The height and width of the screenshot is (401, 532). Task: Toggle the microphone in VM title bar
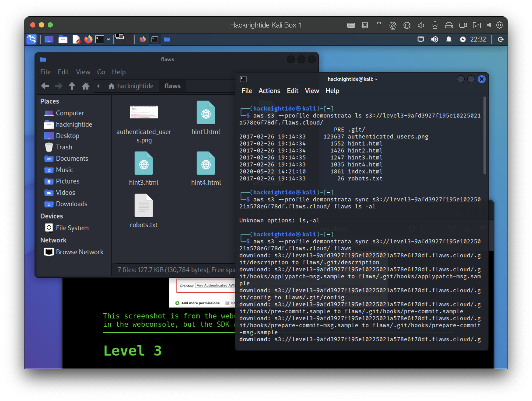tap(435, 25)
